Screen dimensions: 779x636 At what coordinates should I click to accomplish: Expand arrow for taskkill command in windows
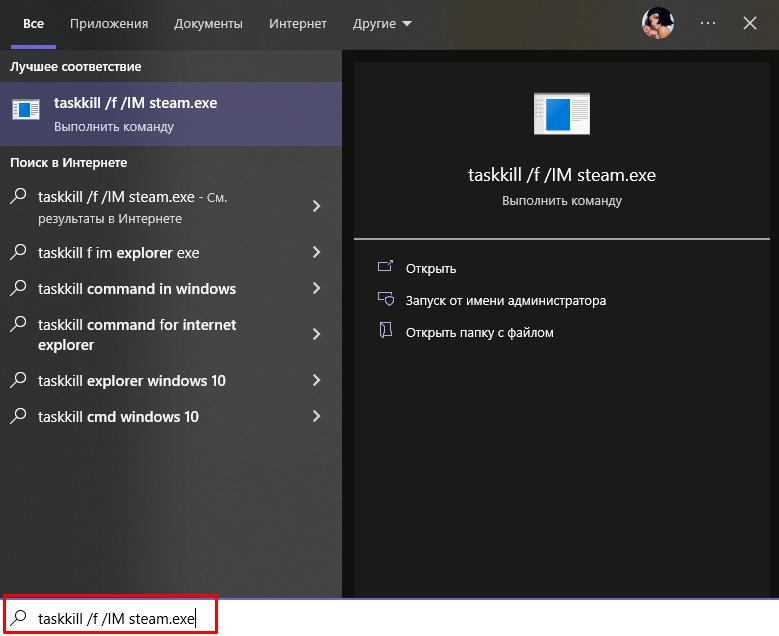(316, 288)
